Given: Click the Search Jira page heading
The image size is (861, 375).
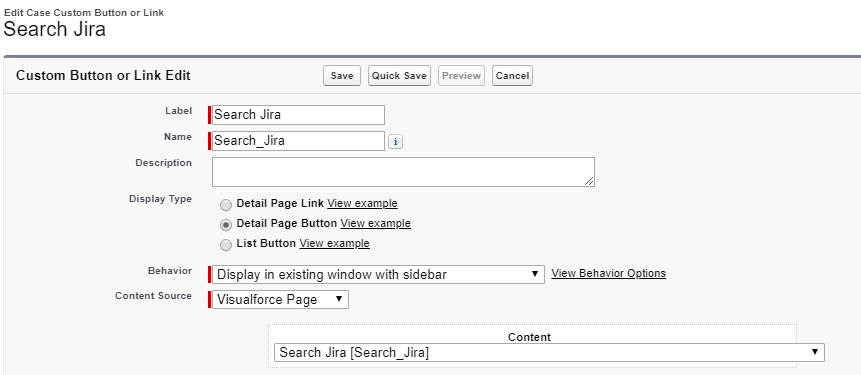Looking at the screenshot, I should (x=54, y=29).
